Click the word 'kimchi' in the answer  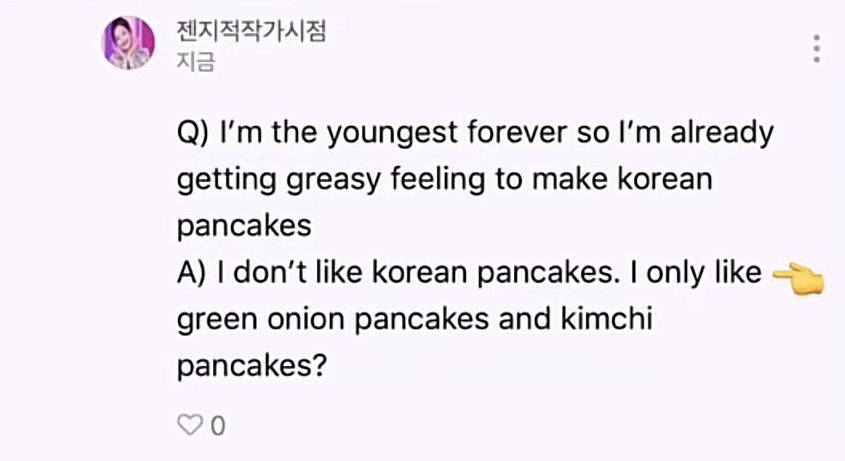click(x=606, y=318)
